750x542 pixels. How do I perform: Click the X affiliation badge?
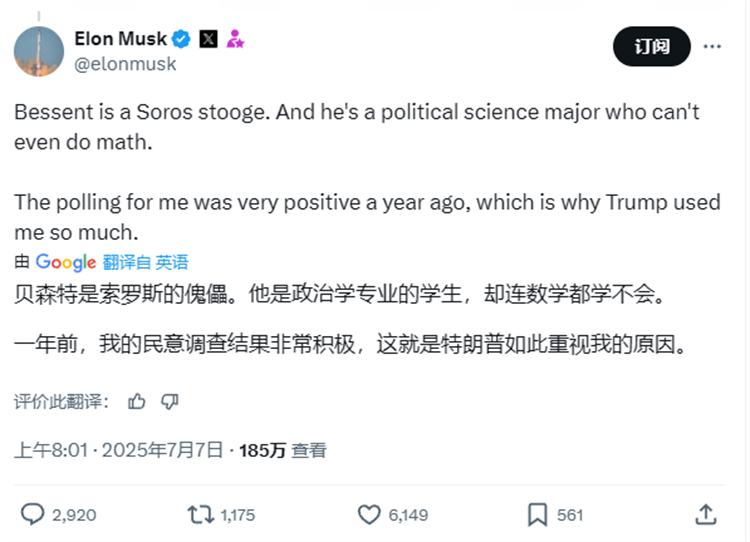click(x=208, y=39)
